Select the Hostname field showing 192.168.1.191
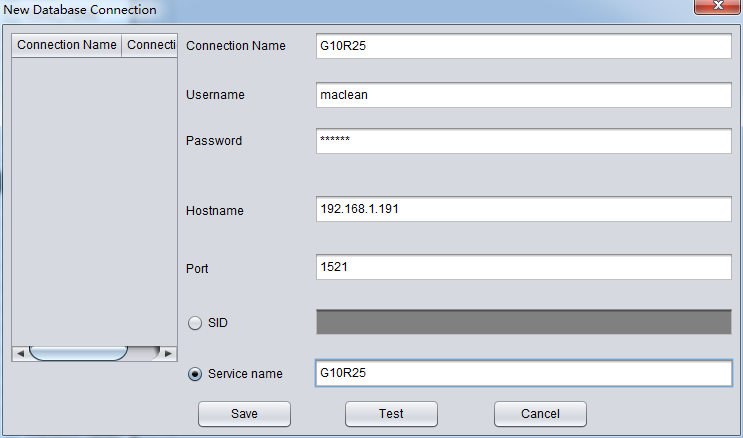 pos(524,210)
